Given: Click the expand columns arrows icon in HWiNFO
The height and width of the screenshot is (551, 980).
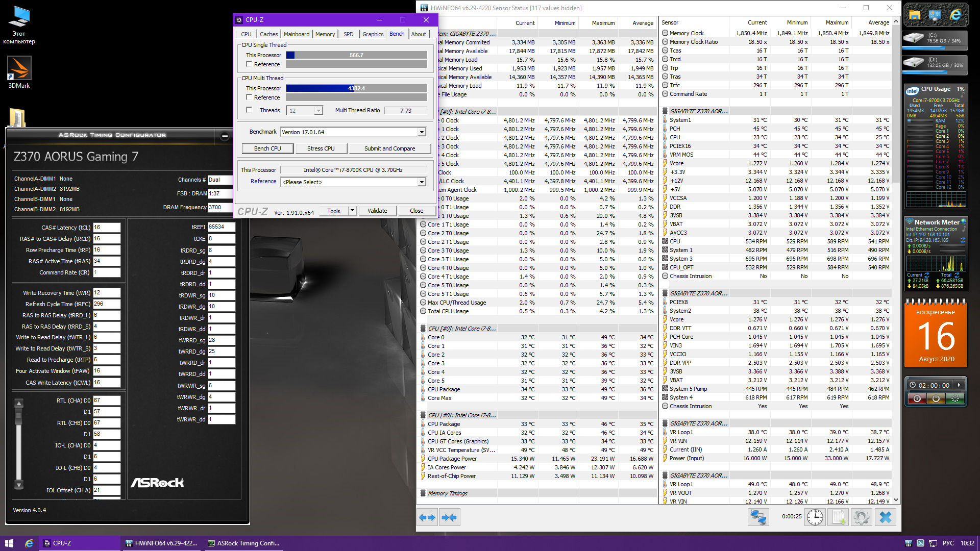Looking at the screenshot, I should coord(427,517).
